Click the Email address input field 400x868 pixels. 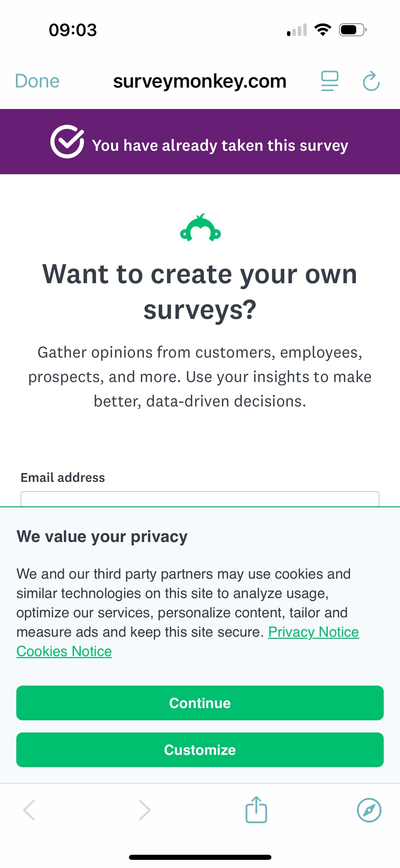[x=200, y=499]
